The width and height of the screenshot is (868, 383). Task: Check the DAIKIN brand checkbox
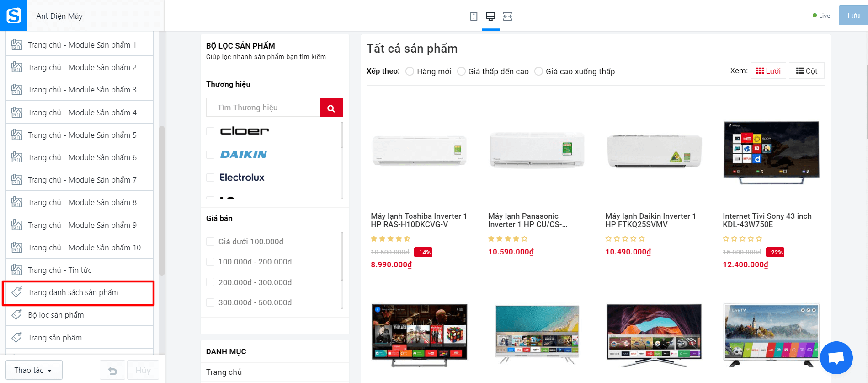pos(210,155)
